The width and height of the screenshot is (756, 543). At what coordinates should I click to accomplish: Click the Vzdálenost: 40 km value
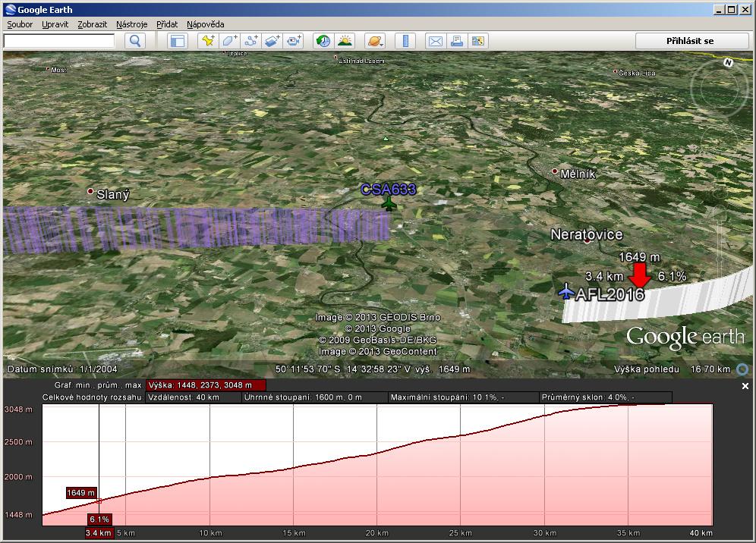(194, 397)
